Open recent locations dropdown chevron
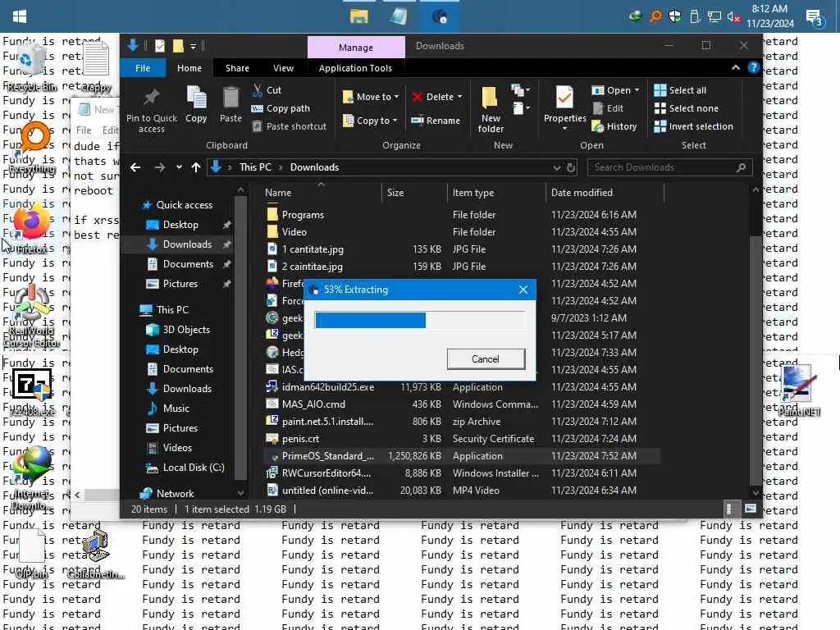 coord(178,167)
